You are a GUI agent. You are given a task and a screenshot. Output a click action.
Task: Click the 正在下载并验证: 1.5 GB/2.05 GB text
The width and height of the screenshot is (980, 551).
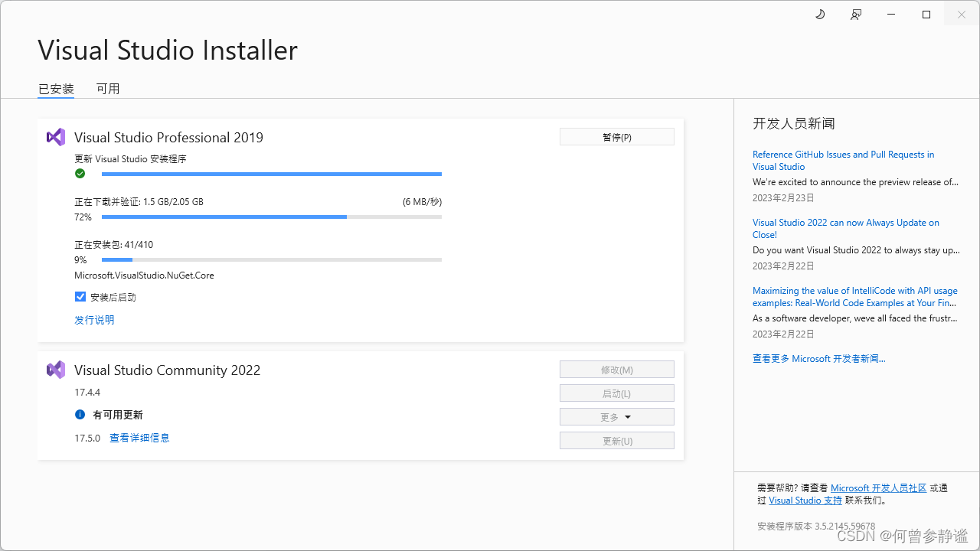pyautogui.click(x=139, y=202)
